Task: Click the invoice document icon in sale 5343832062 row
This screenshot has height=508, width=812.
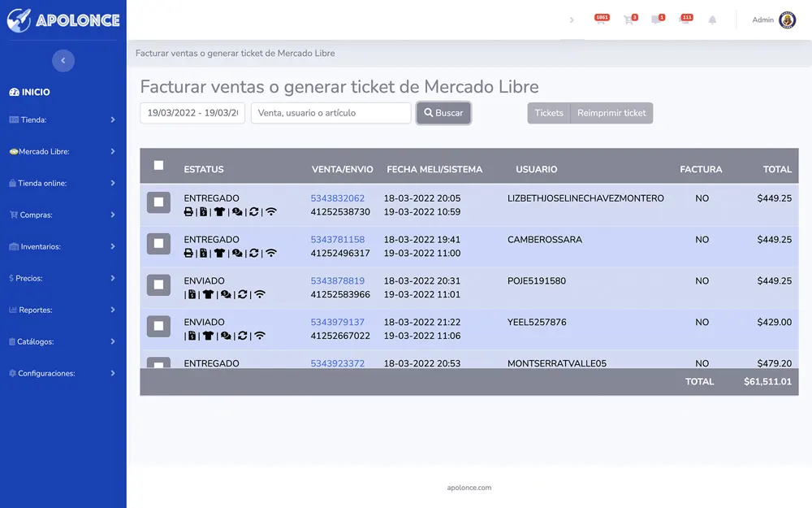Action: (x=204, y=211)
